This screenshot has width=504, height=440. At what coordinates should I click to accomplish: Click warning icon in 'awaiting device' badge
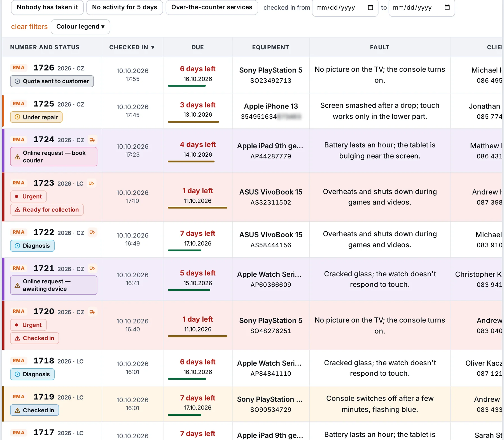17,285
